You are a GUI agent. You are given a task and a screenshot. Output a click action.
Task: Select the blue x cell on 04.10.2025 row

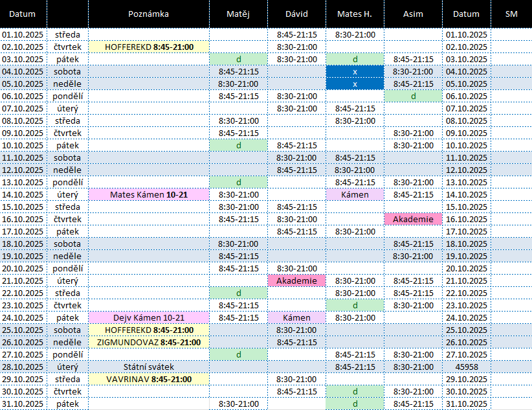(x=355, y=71)
